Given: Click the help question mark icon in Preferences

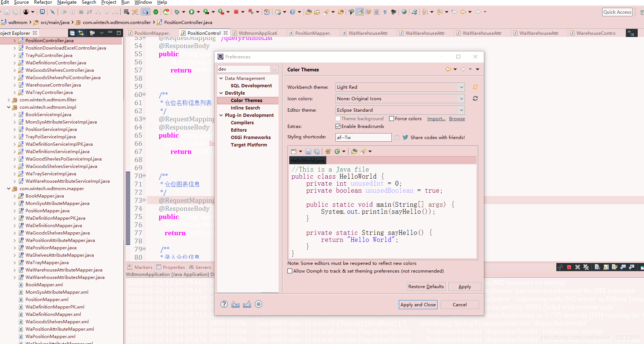Looking at the screenshot, I should [x=224, y=304].
